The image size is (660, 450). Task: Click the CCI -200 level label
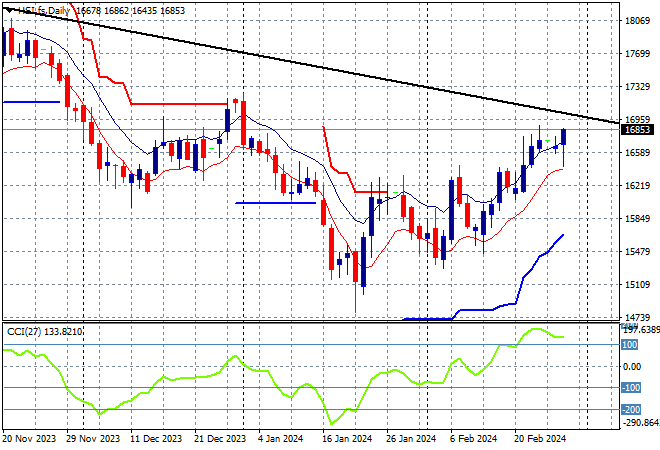tap(631, 410)
